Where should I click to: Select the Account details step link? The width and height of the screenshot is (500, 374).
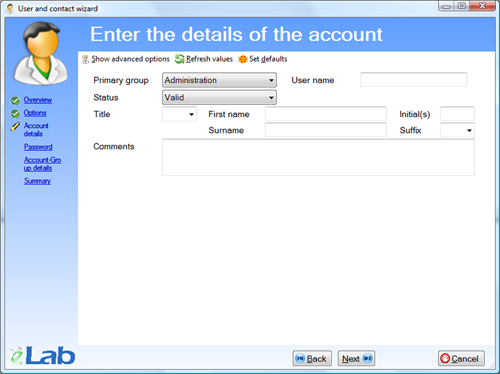coord(36,130)
